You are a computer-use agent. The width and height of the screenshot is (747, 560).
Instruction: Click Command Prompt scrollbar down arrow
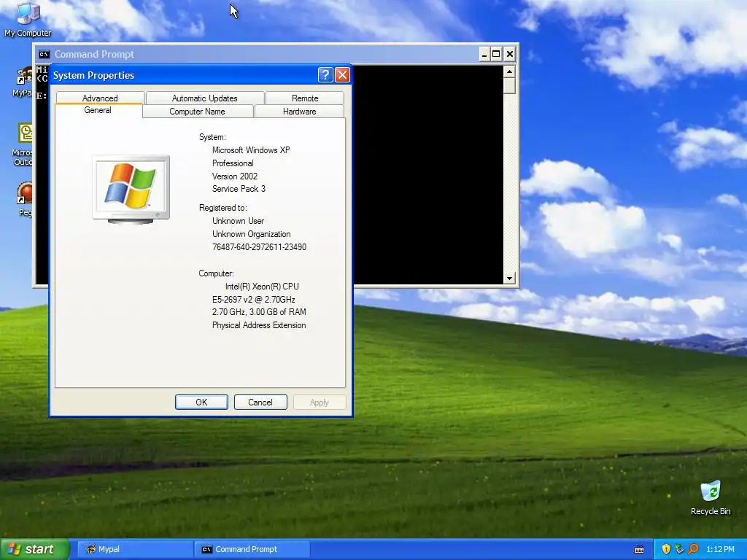[x=509, y=278]
